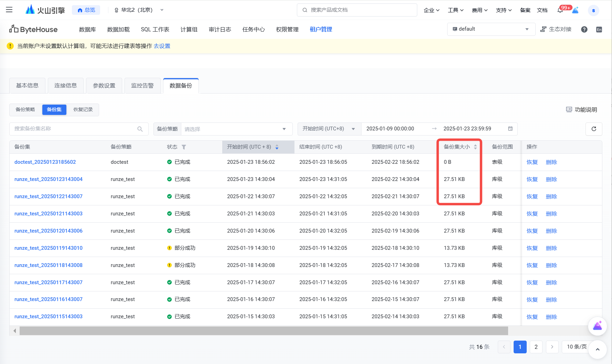Viewport: 612px width, 364px height.
Task: Change the 开始时间 (UTC+8) time type dropdown
Action: pos(329,129)
